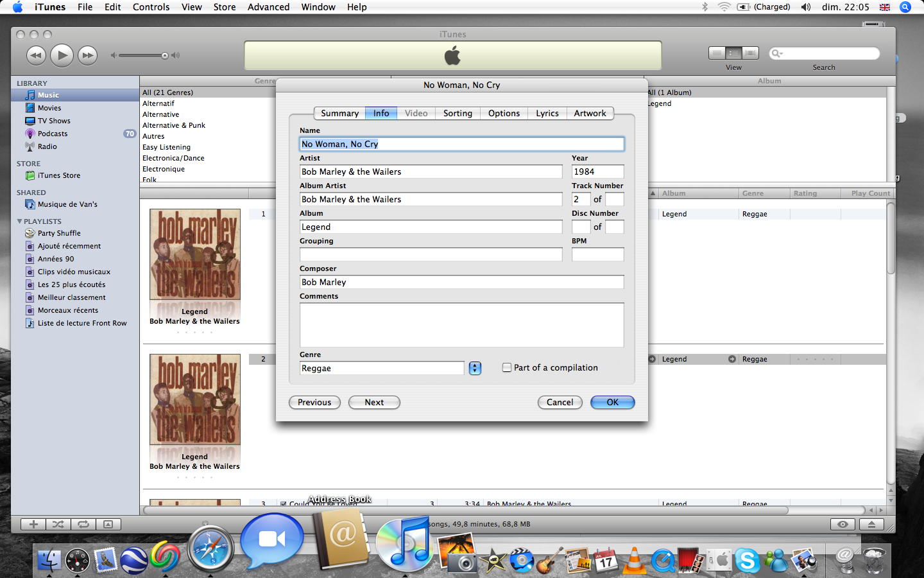Viewport: 924px width, 578px height.
Task: Click the Bluetooth menu bar icon
Action: click(705, 7)
